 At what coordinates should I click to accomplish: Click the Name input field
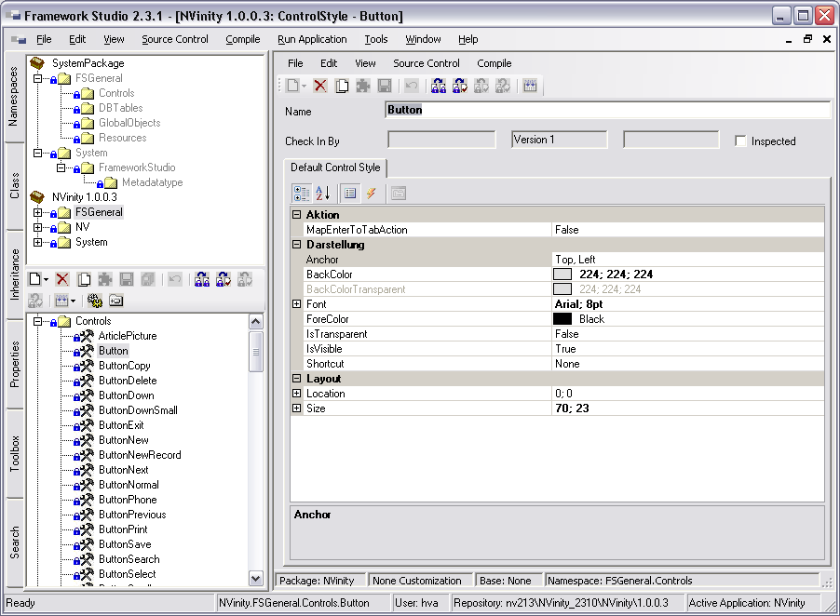click(x=608, y=110)
